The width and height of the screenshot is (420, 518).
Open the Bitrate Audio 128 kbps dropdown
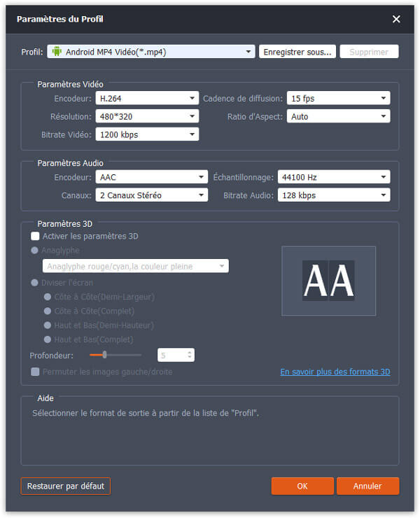384,195
